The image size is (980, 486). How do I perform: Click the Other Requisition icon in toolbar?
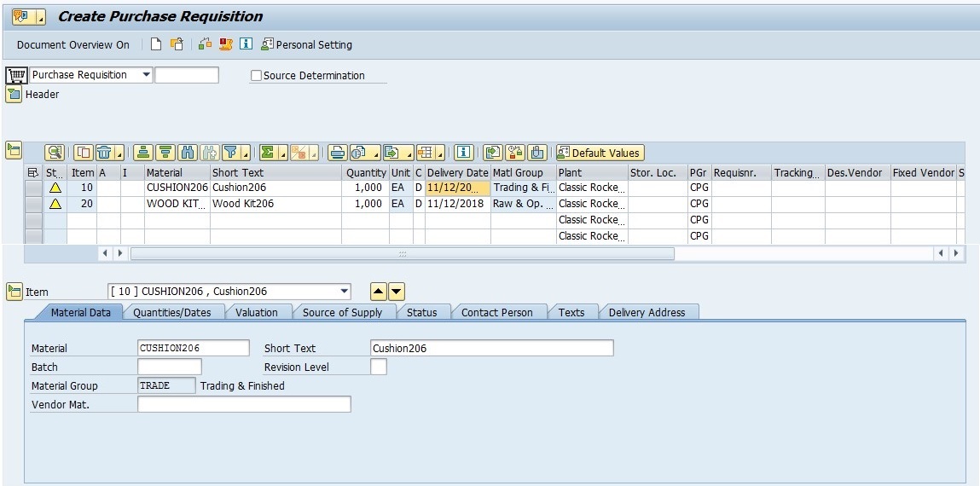pos(177,44)
